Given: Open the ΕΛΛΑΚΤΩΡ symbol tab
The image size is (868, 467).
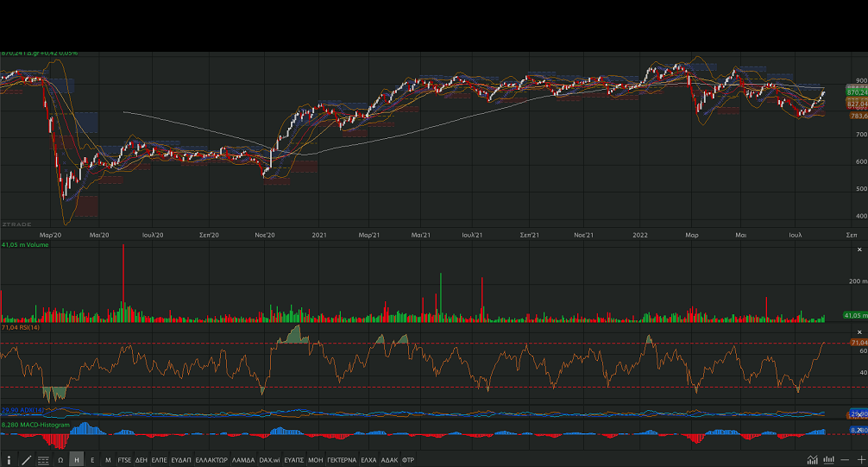Looking at the screenshot, I should point(211,460).
